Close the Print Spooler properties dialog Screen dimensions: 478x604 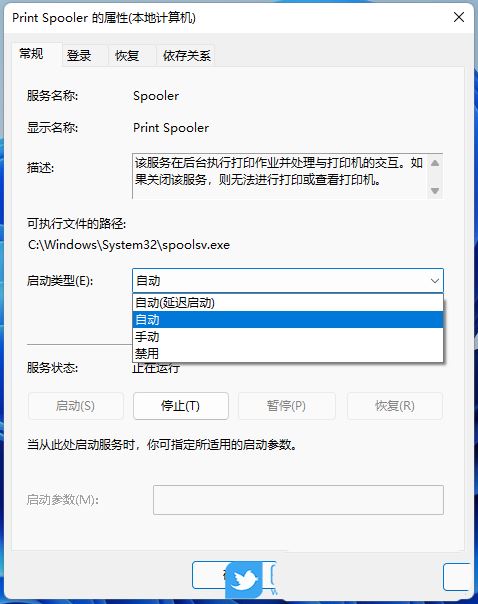coord(459,17)
